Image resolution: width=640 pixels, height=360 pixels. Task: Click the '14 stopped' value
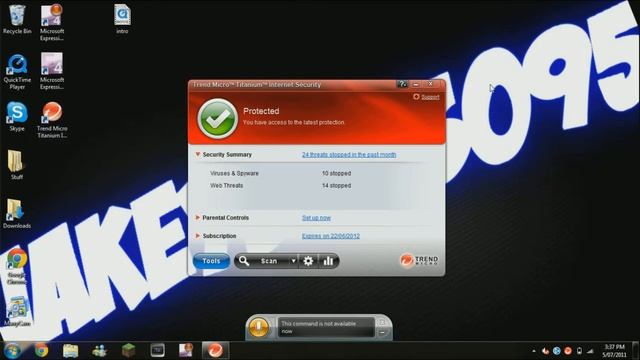click(336, 185)
